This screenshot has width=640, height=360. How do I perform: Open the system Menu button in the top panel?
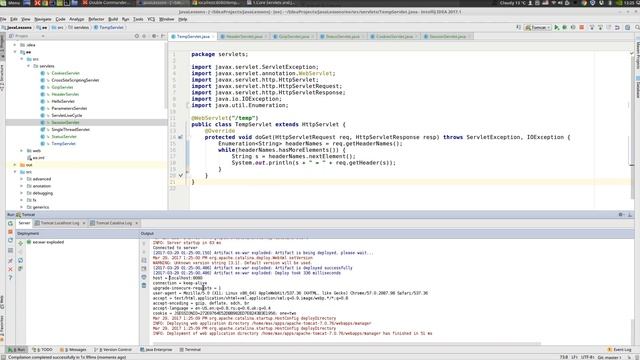coord(9,3)
